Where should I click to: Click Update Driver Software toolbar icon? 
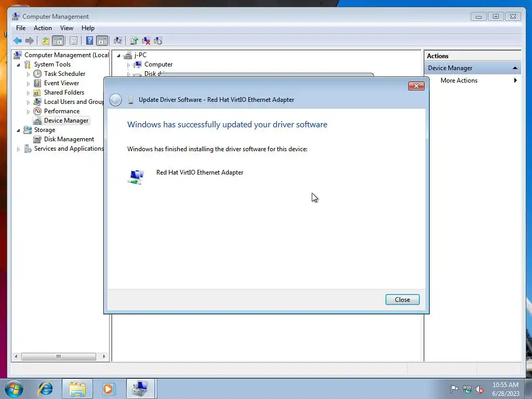click(134, 41)
